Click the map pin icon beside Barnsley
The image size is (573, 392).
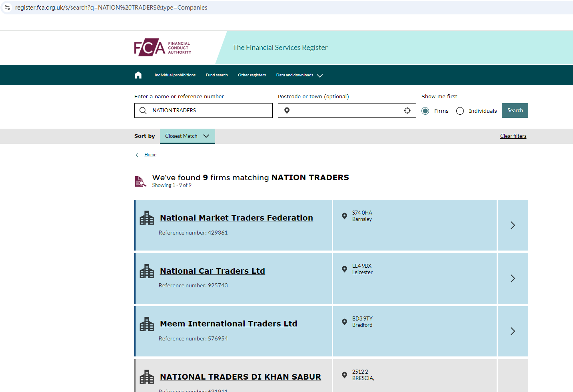pyautogui.click(x=344, y=216)
